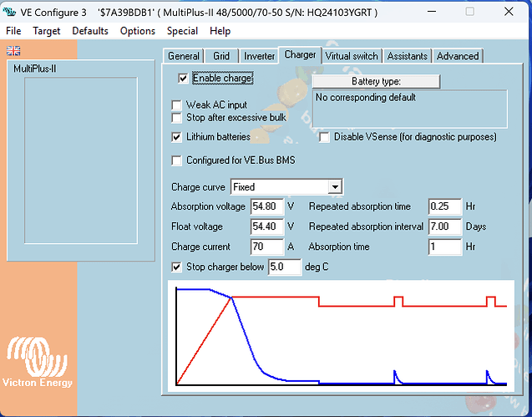Viewport: 532px width, 417px height.
Task: Select the MultiPlus-II device panel
Action: (x=81, y=160)
